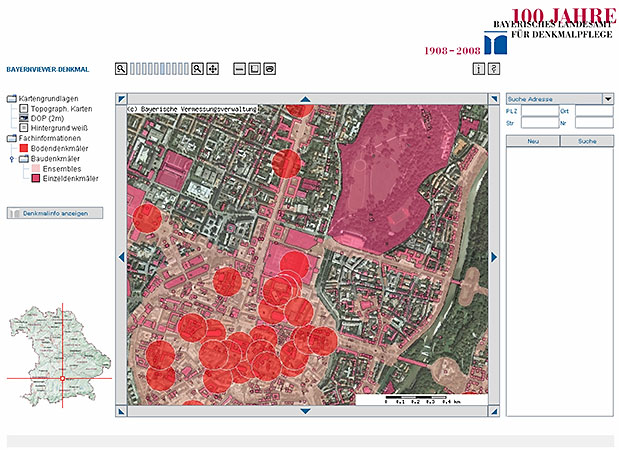Toggle the Bodendenkmäler layer
Screen dimensions: 619x450
(23, 148)
